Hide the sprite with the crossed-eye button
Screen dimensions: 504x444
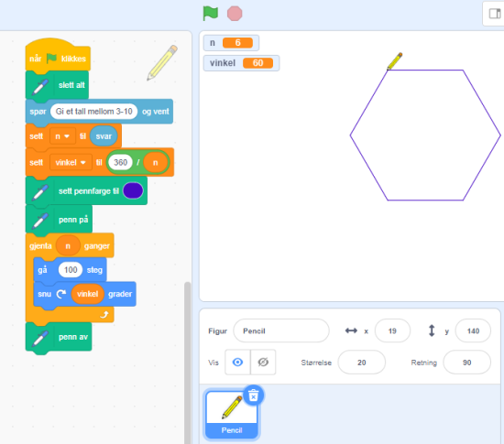point(263,363)
